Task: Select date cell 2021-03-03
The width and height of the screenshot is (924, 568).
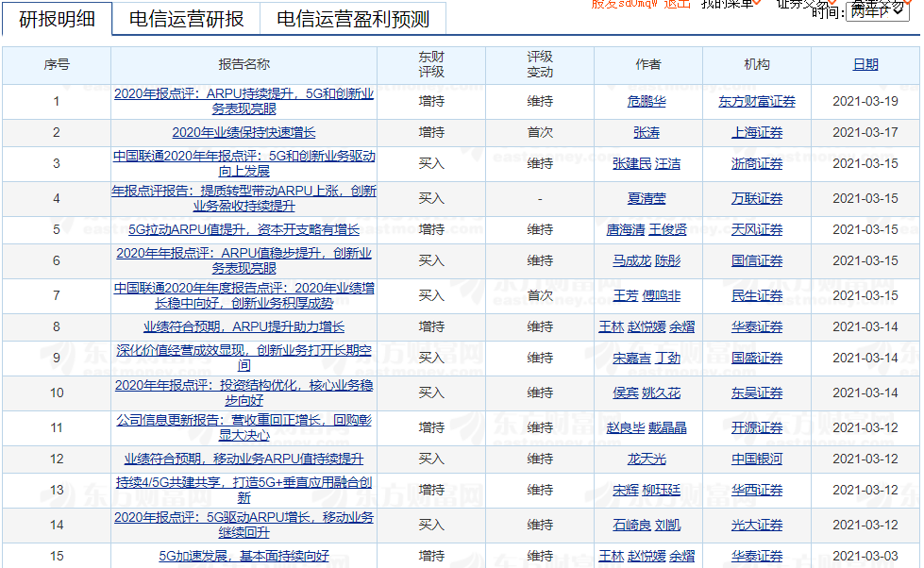Action: [865, 557]
